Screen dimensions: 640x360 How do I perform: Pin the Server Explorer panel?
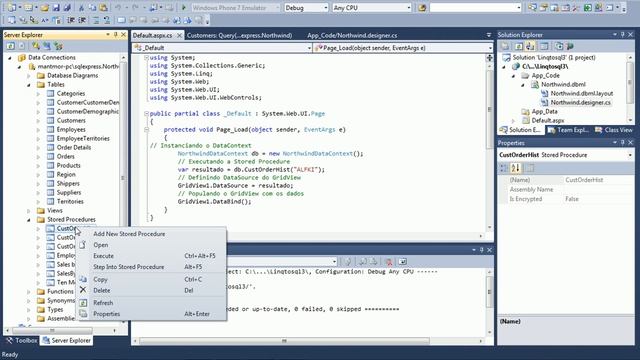116,35
